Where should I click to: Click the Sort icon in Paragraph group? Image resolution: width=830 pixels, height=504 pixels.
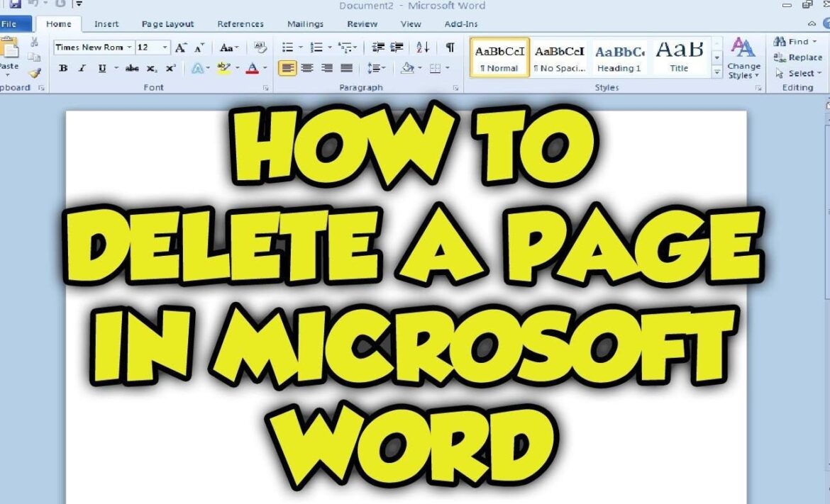(x=423, y=47)
